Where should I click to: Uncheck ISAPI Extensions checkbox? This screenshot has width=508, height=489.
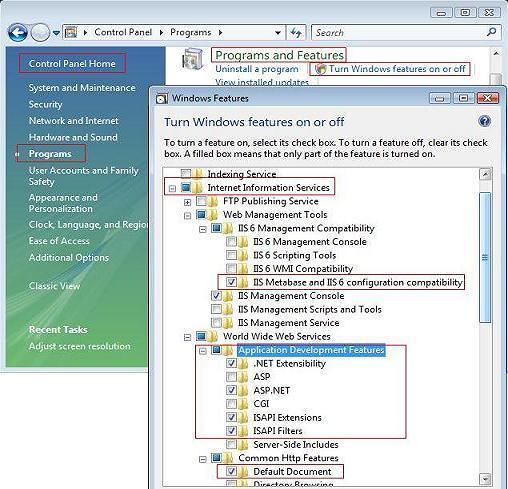[231, 417]
